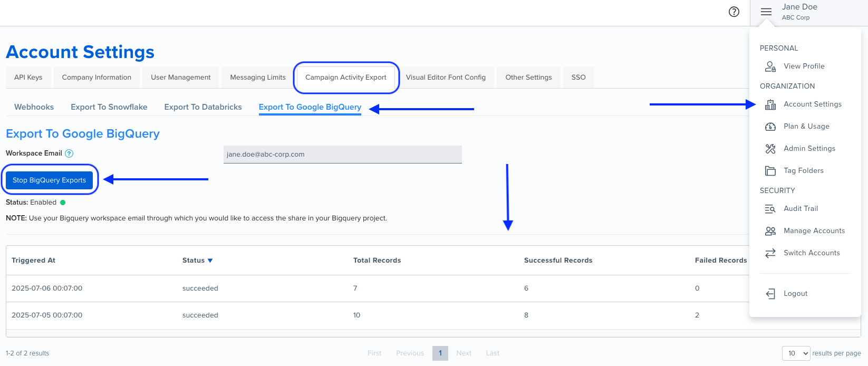Select Admin Settings menu entry

point(809,149)
